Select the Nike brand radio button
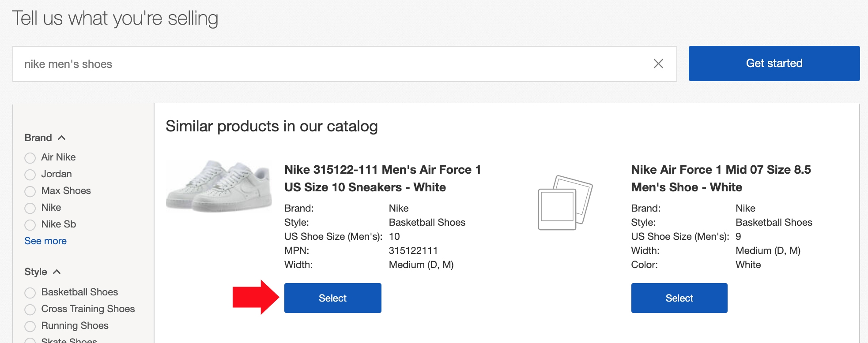868x343 pixels. click(30, 208)
